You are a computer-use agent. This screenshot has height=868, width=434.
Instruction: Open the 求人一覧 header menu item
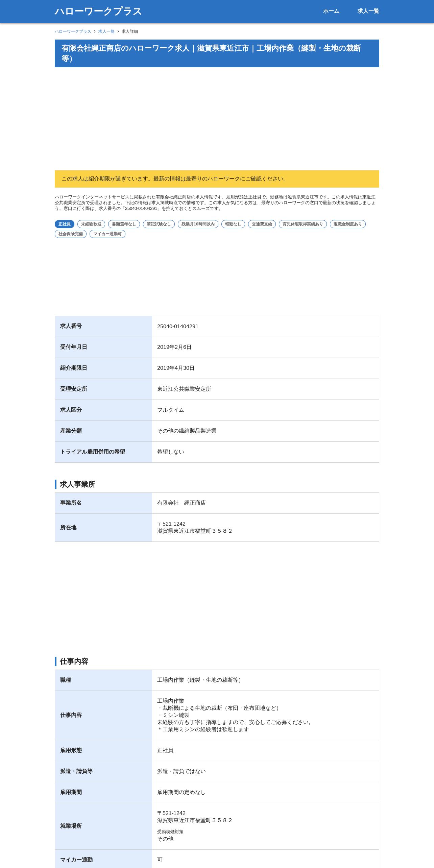368,11
